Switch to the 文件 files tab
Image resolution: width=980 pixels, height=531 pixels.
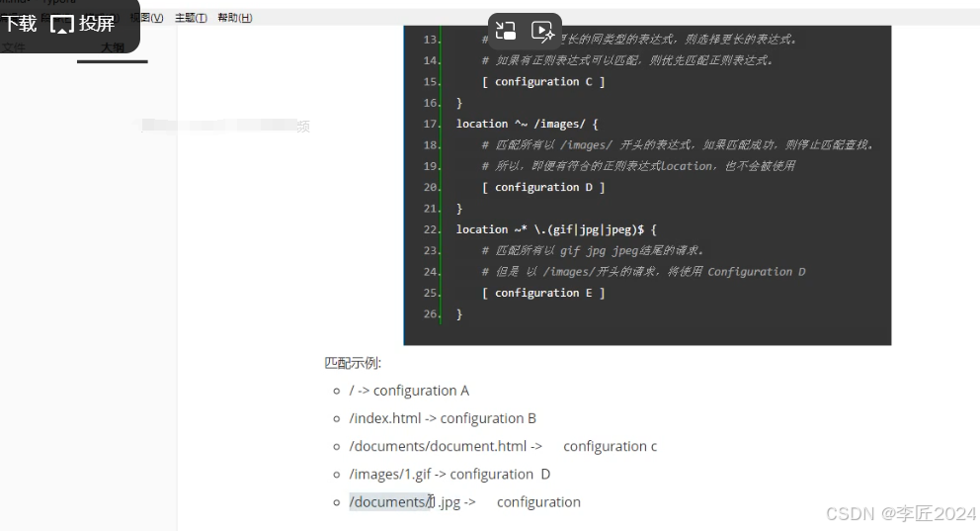(x=13, y=47)
